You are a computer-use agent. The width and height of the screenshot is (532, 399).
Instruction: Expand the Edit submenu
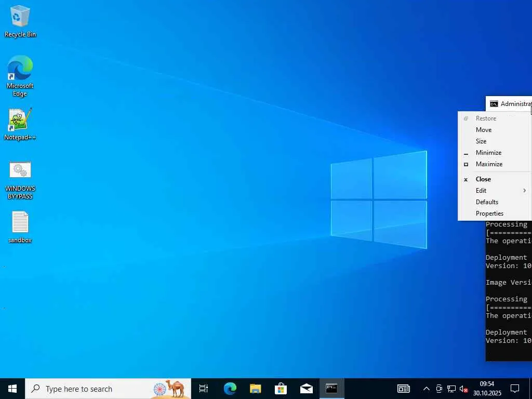[x=495, y=191]
